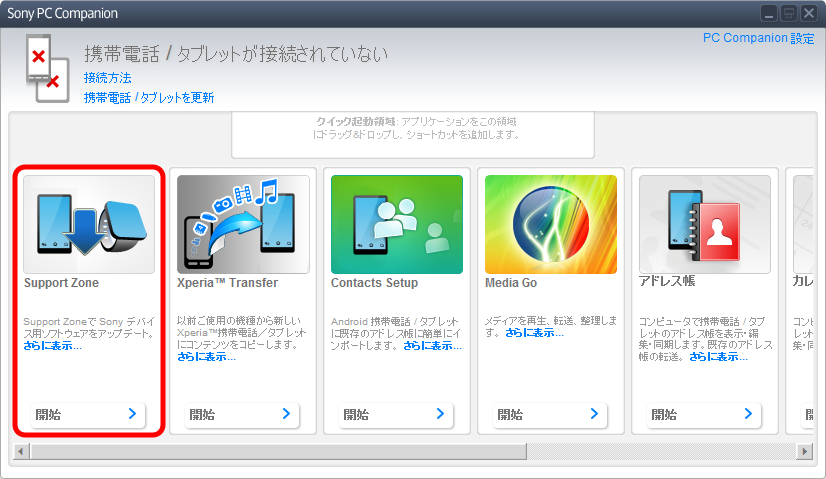The width and height of the screenshot is (826, 479).
Task: Launch the Media Go tile image
Action: (x=550, y=224)
